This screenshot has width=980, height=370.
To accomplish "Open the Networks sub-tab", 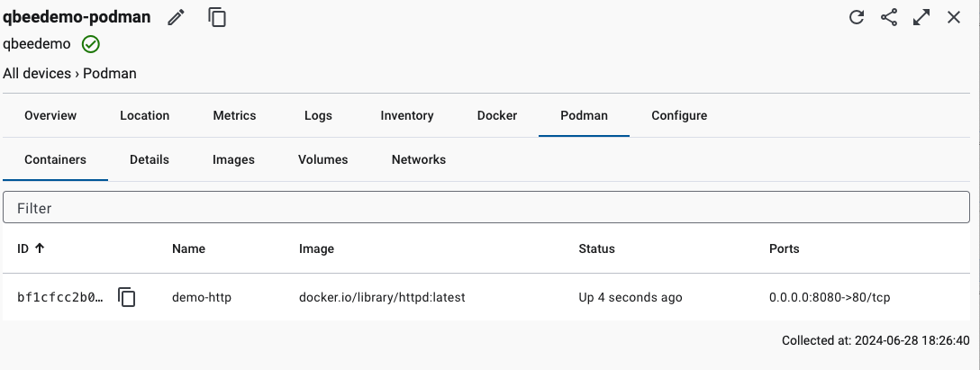I will coord(418,159).
